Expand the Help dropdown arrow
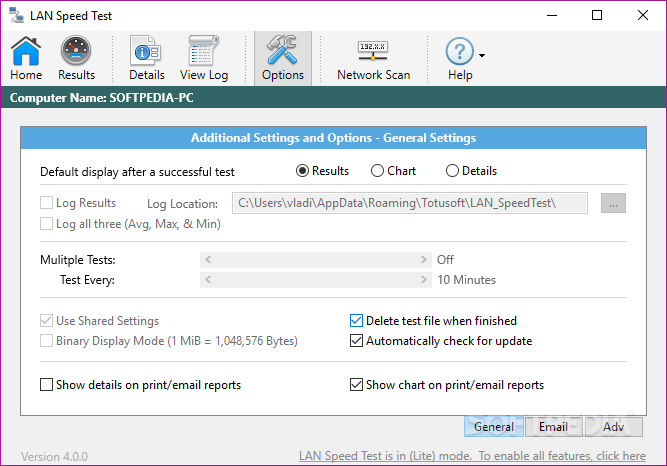The height and width of the screenshot is (466, 667). (482, 55)
